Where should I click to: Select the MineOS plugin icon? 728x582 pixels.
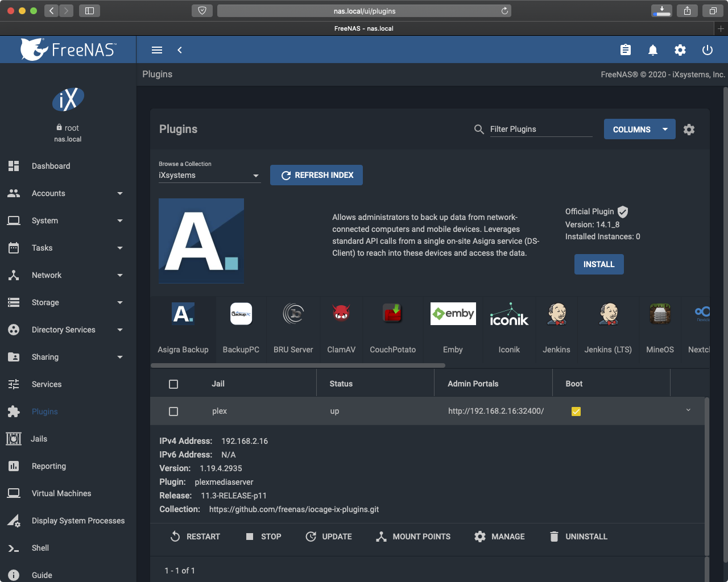point(660,313)
